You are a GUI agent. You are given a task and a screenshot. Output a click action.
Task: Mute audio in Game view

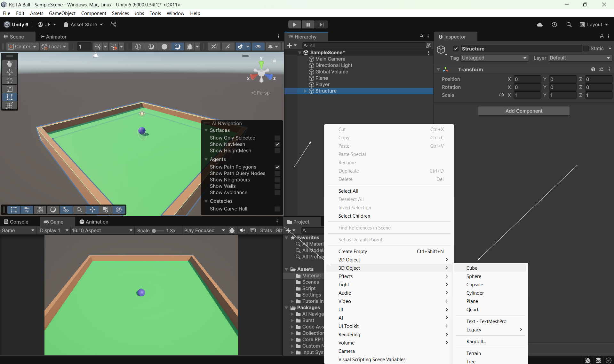pos(242,230)
